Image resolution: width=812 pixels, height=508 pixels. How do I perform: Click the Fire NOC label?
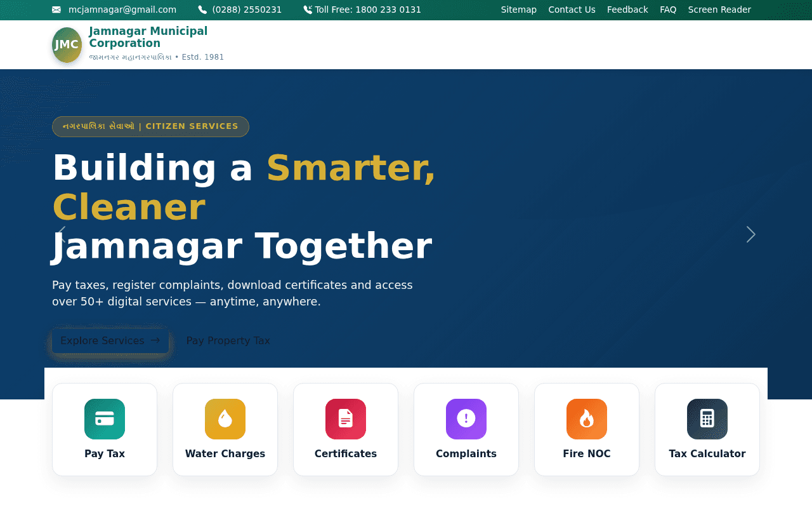tap(587, 454)
